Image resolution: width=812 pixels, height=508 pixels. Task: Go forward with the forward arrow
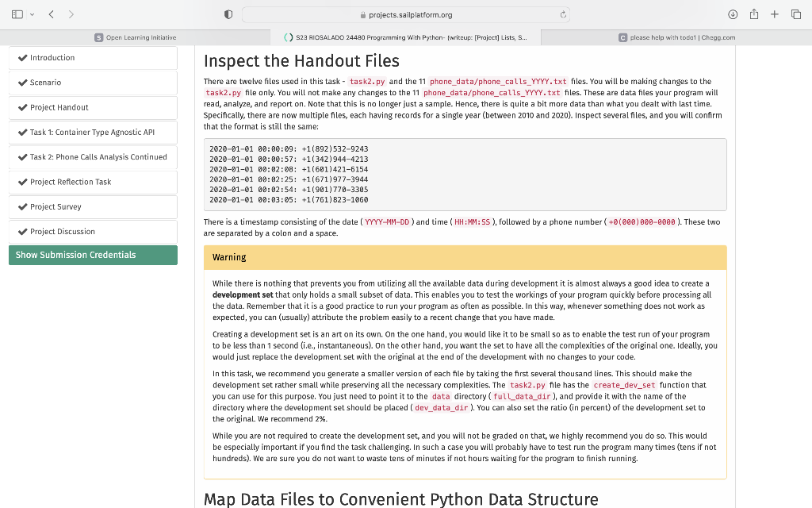click(x=71, y=14)
